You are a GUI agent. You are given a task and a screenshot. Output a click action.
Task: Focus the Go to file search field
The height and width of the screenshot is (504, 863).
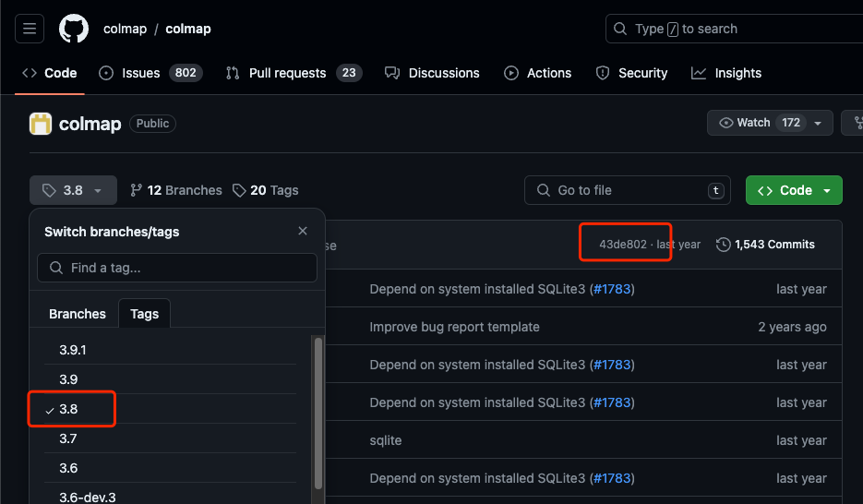click(628, 190)
